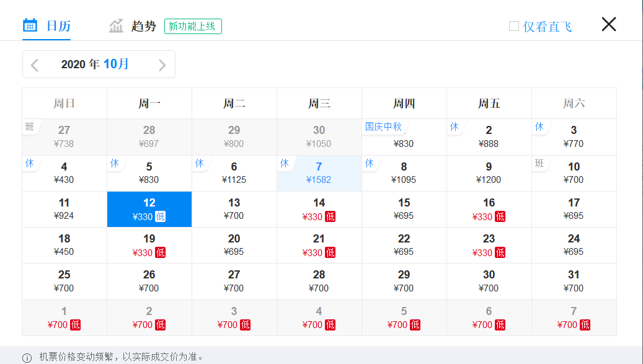Enable the 仅看直飞 direct-flight checkbox

click(x=514, y=26)
